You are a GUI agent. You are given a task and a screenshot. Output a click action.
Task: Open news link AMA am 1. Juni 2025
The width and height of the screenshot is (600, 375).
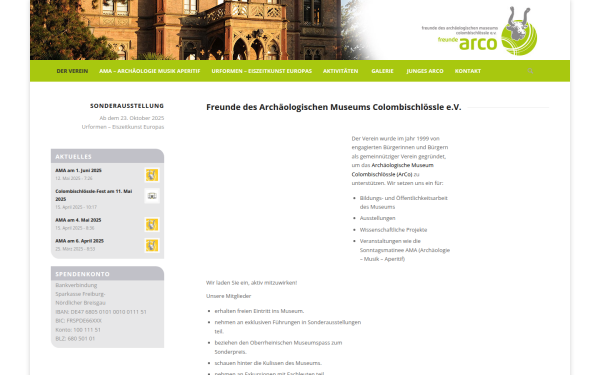pyautogui.click(x=78, y=170)
